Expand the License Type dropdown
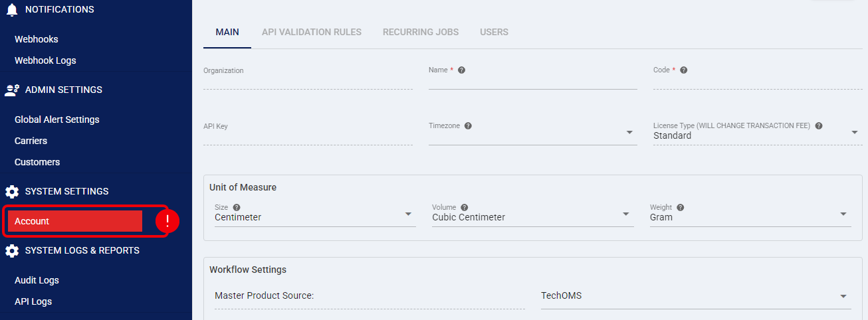 coord(855,133)
